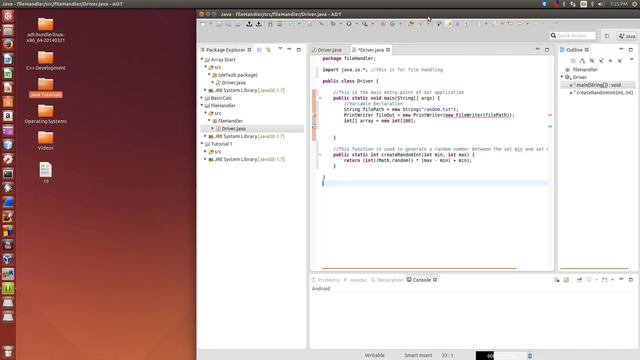640x360 pixels.
Task: Expand JRE System Library under fileHandler
Action: pos(206,136)
